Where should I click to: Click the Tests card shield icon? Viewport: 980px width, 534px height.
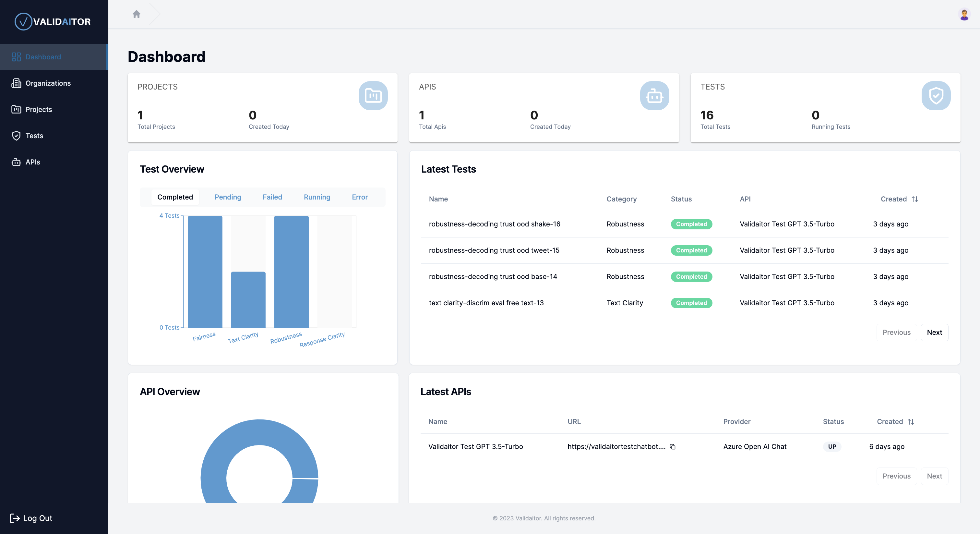(x=936, y=95)
